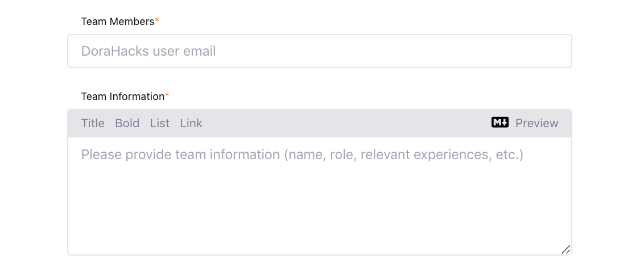Switch to Preview mode
This screenshot has width=644, height=276.
tap(536, 123)
